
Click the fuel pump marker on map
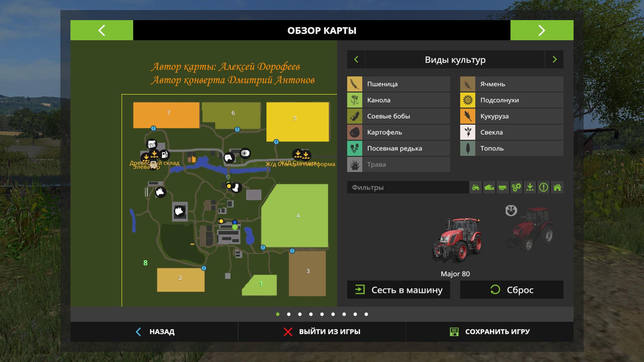[164, 155]
